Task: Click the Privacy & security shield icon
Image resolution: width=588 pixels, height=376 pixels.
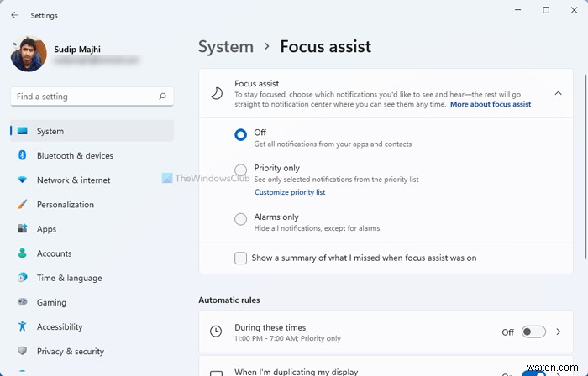Action: coord(23,351)
